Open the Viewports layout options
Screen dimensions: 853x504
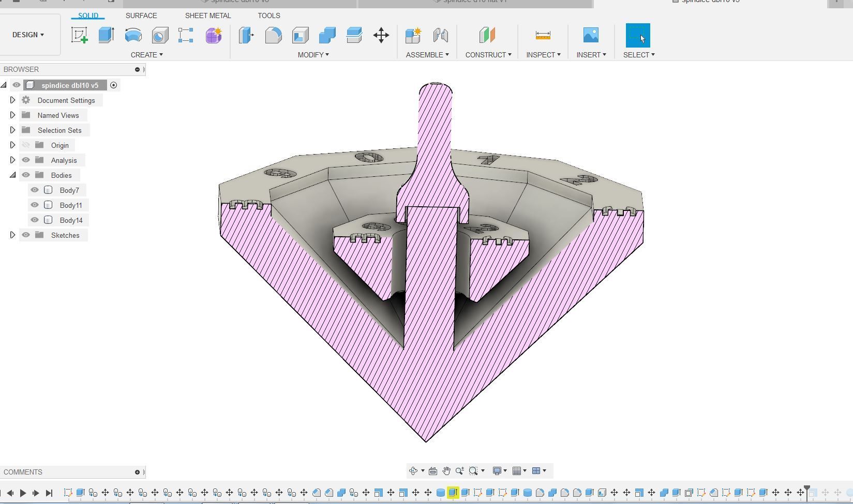[539, 471]
